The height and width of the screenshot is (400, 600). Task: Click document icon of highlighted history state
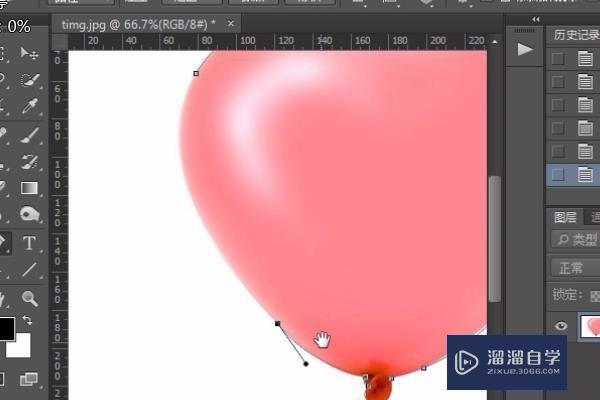tap(585, 175)
